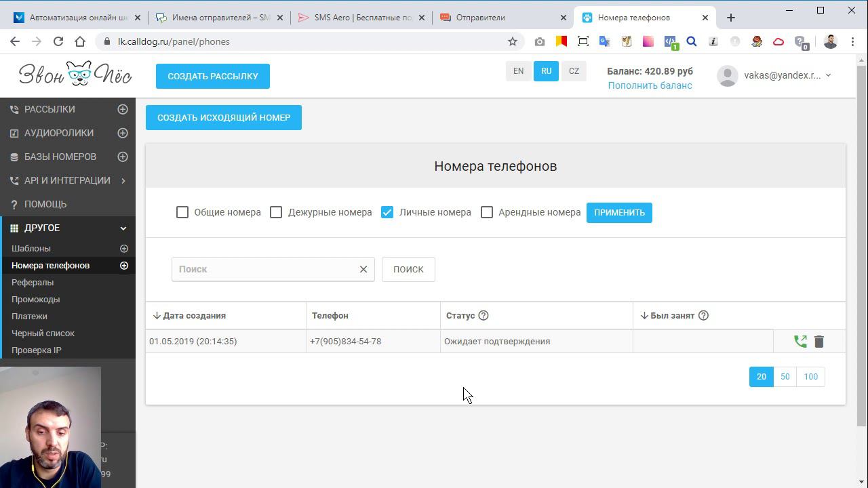Sort by Дата создания column
Image resolution: width=868 pixels, height=488 pixels.
[189, 315]
